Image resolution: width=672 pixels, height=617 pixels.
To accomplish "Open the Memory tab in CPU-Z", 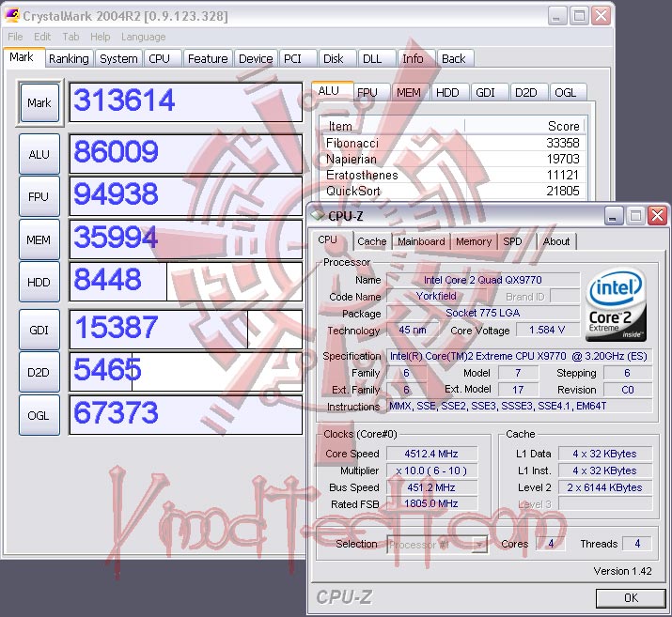I will [x=473, y=241].
